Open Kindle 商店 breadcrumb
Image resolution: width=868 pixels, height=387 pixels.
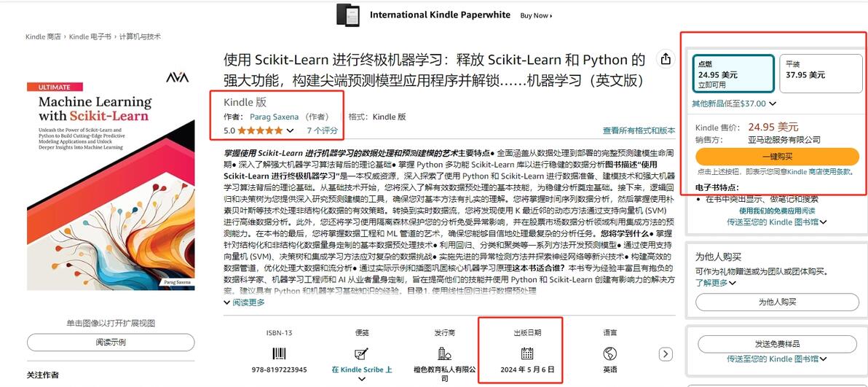[x=43, y=36]
